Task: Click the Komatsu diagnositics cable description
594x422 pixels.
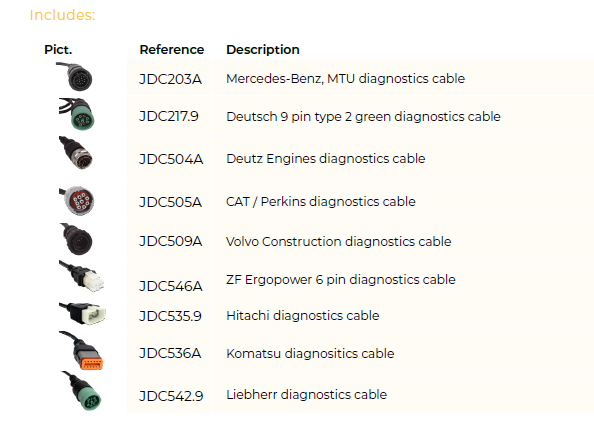Action: coord(310,353)
